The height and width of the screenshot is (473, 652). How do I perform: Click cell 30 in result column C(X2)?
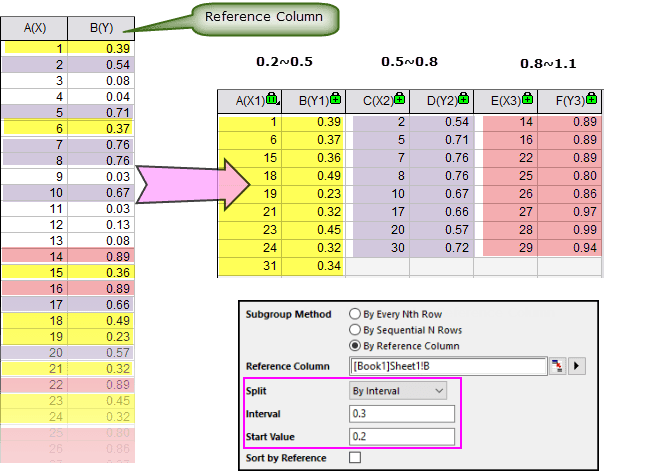[378, 248]
